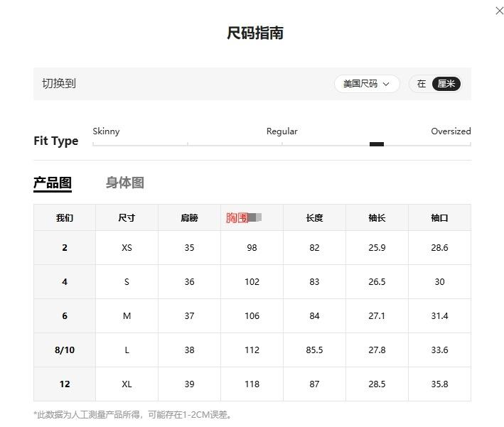Click the 袖长 column header
The width and height of the screenshot is (504, 427).
[377, 218]
